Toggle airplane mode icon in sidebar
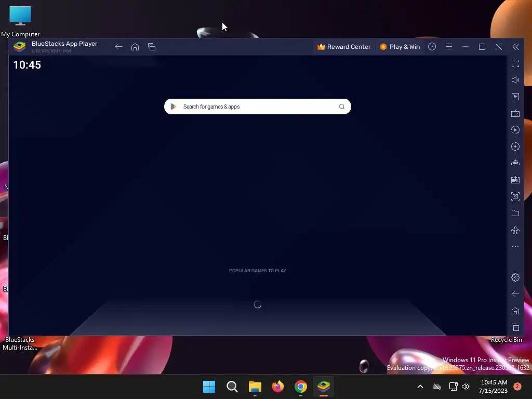 pyautogui.click(x=515, y=230)
